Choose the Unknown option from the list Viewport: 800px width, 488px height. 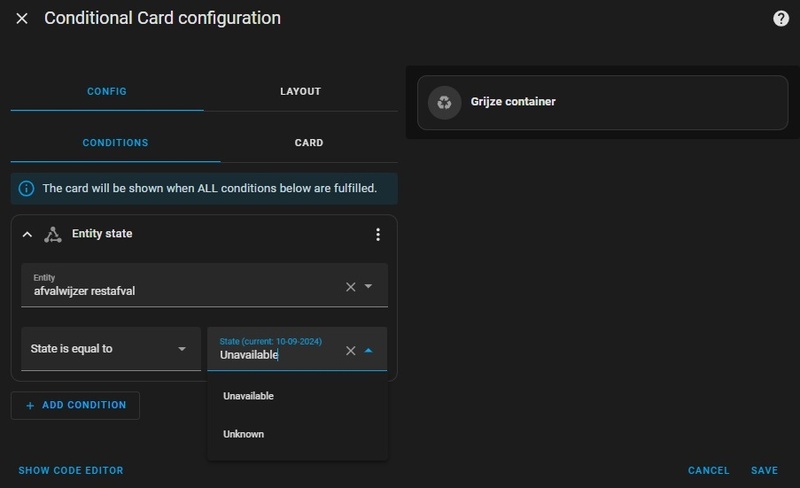point(244,434)
